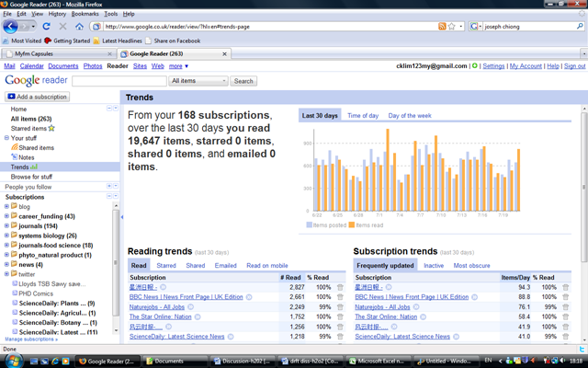Expand the journals folder
The width and height of the screenshot is (588, 368).
point(6,225)
